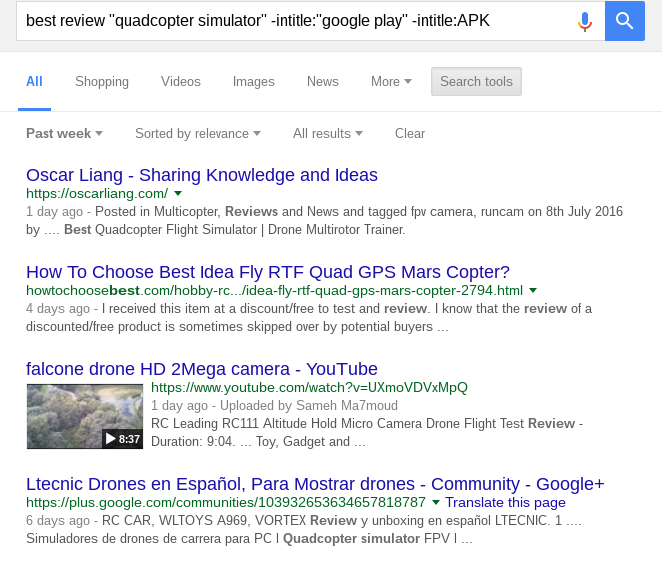Screen dimensions: 662x565
Task: Switch to the All results tab
Action: pos(34,81)
